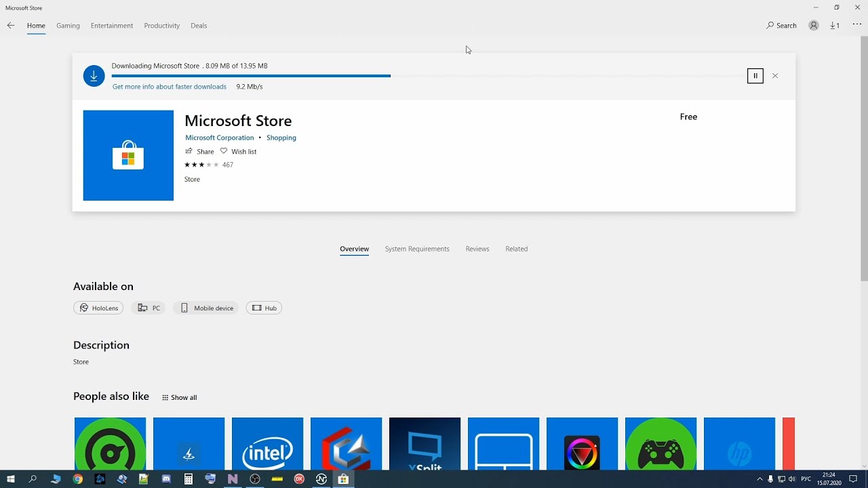Switch to the Entertainment tab
Image resolution: width=868 pixels, height=488 pixels.
tap(112, 26)
